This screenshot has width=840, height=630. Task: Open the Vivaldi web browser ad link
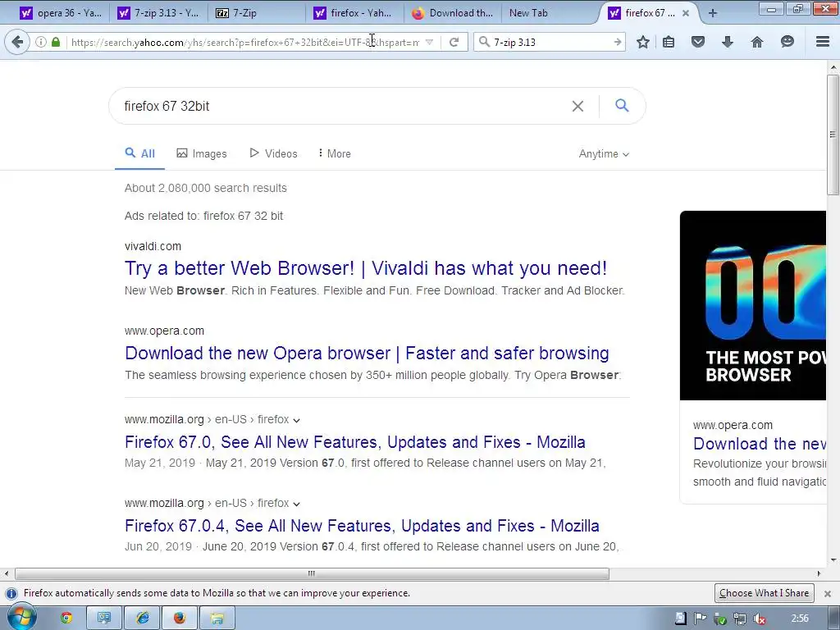coord(365,268)
